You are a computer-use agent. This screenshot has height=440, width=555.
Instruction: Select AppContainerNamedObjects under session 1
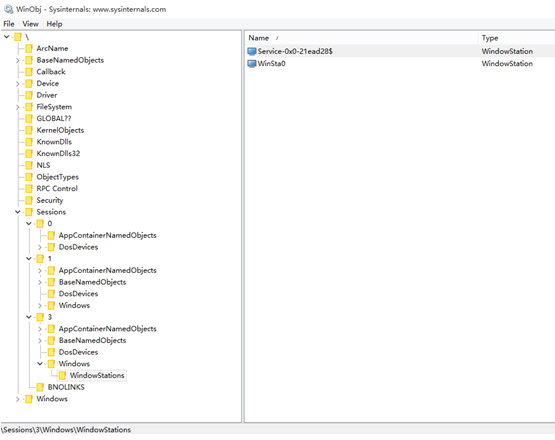coord(107,270)
